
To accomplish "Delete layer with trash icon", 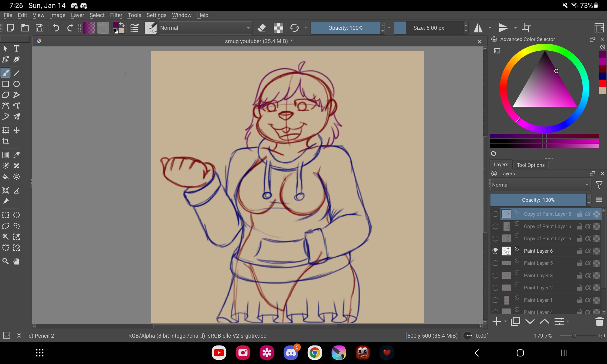I will [x=599, y=322].
